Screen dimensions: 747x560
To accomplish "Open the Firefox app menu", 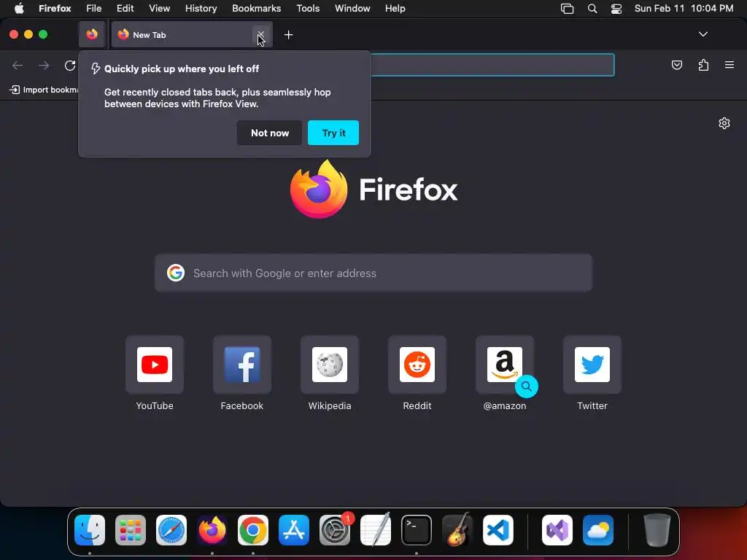I will [x=55, y=9].
